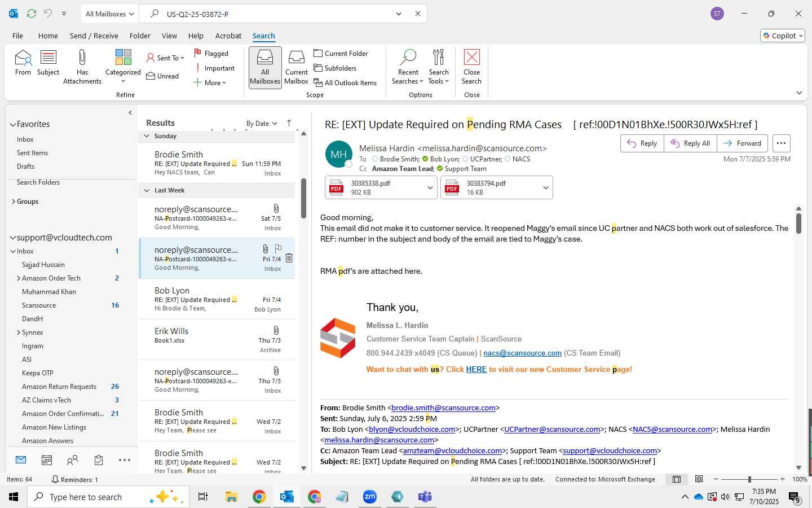
Task: Collapse the ribbon chevron
Action: [799, 93]
